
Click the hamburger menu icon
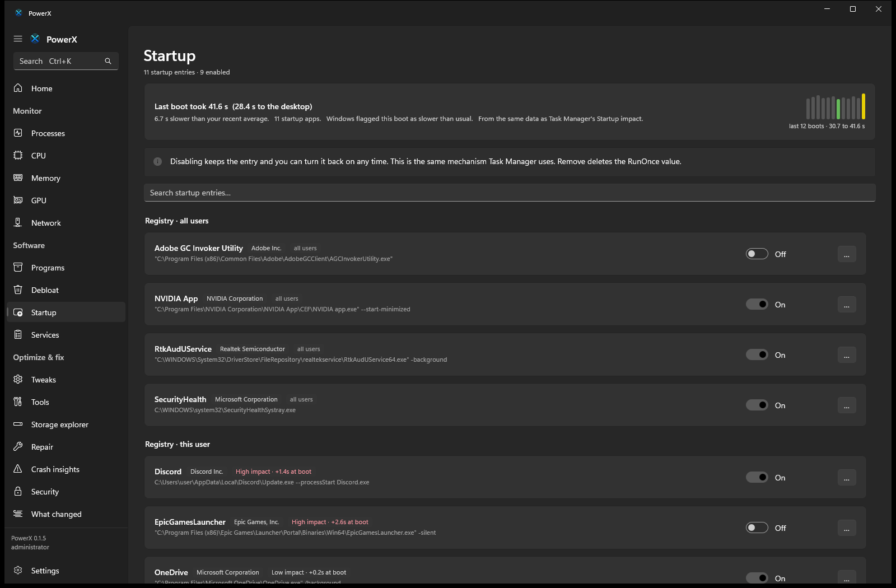click(x=18, y=39)
